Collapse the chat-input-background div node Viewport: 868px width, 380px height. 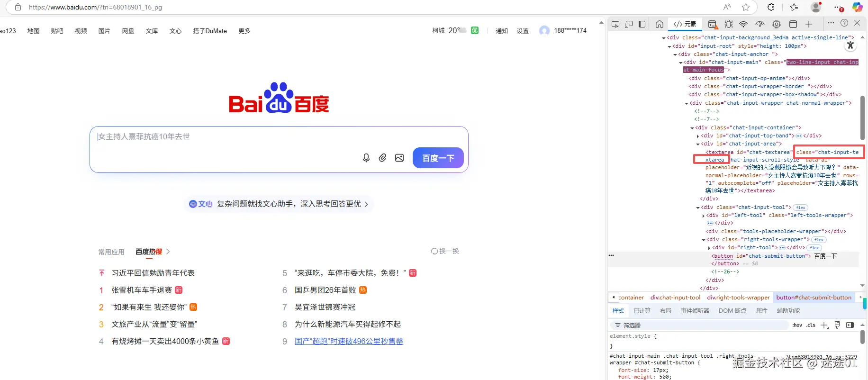(664, 38)
